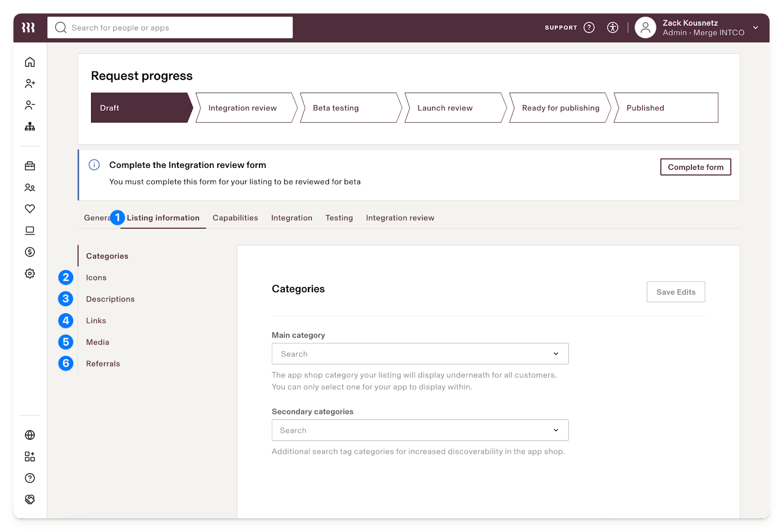Switch to the Capabilities tab

235,218
